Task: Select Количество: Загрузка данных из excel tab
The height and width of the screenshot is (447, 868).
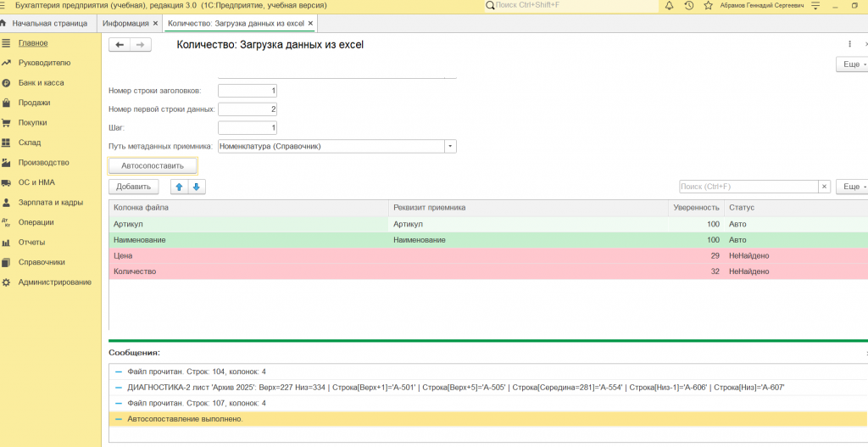Action: 236,23
